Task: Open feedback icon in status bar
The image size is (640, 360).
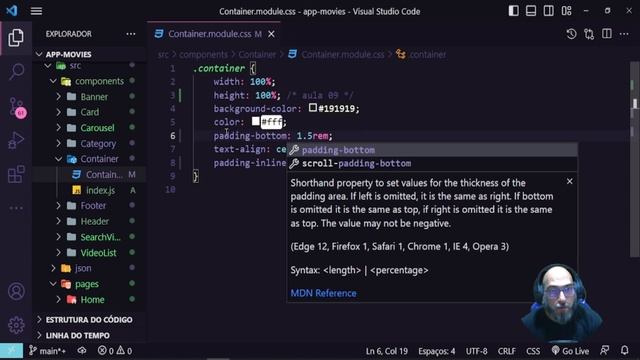Action: [604, 351]
